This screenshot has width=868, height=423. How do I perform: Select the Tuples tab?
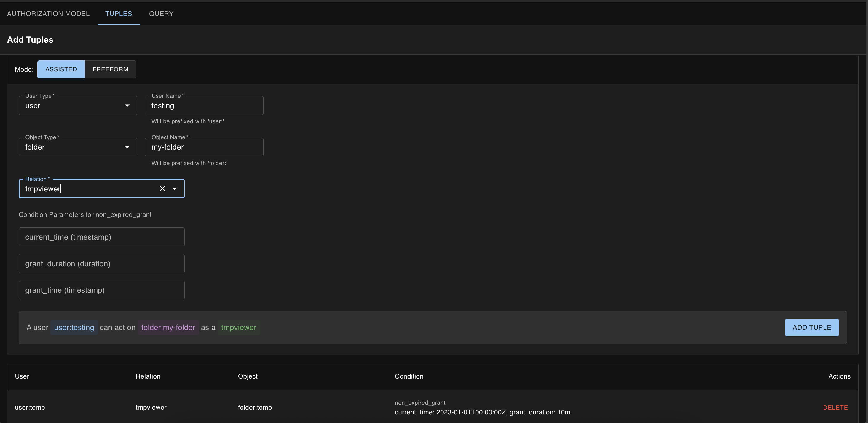click(x=118, y=14)
